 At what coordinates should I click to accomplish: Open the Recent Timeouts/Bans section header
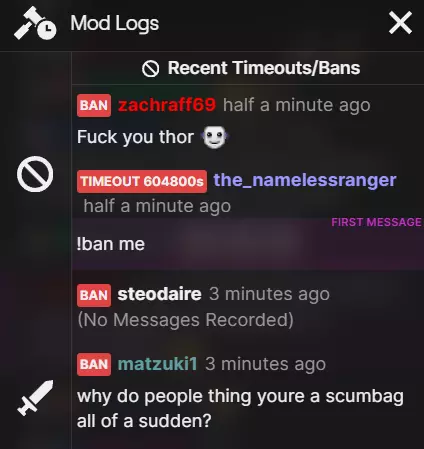pyautogui.click(x=251, y=68)
